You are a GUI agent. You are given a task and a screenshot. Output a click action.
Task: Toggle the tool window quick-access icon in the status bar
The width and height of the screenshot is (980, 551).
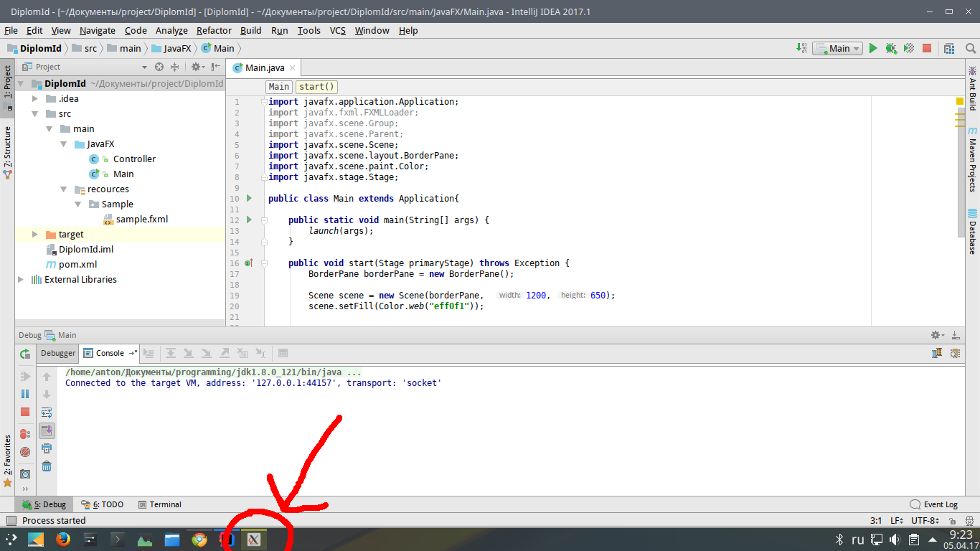tap(11, 521)
